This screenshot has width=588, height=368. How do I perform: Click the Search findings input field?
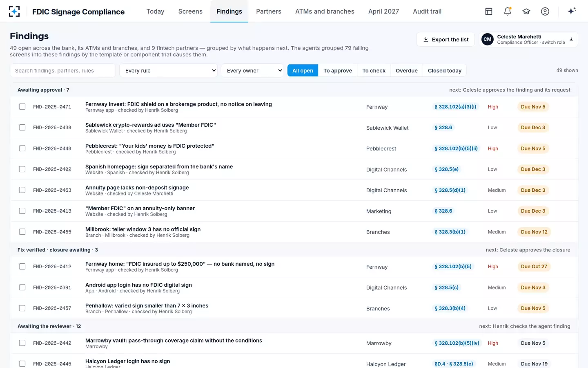coord(63,70)
